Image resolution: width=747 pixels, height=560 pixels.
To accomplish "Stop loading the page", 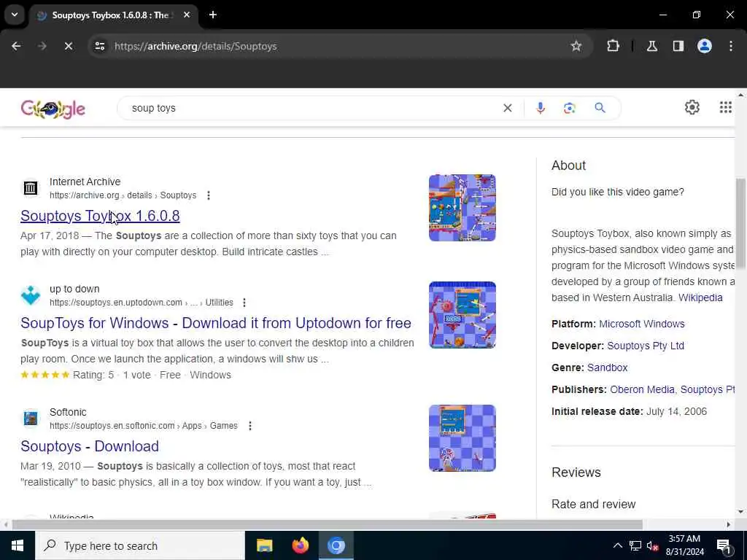I will point(68,46).
